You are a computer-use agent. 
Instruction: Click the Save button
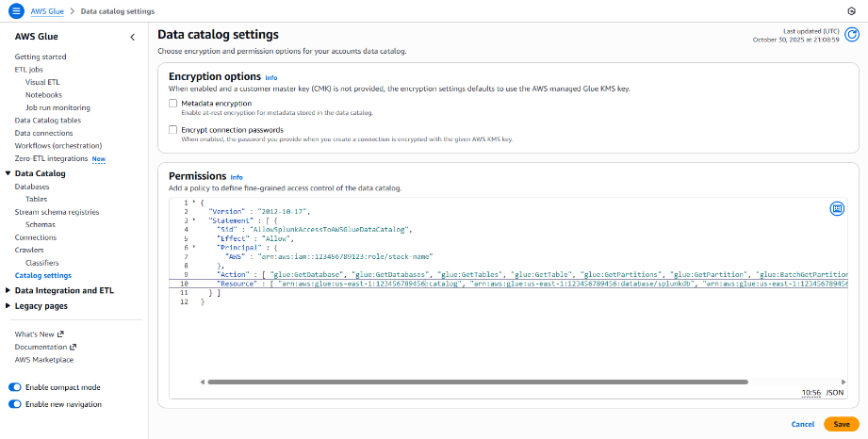point(841,424)
